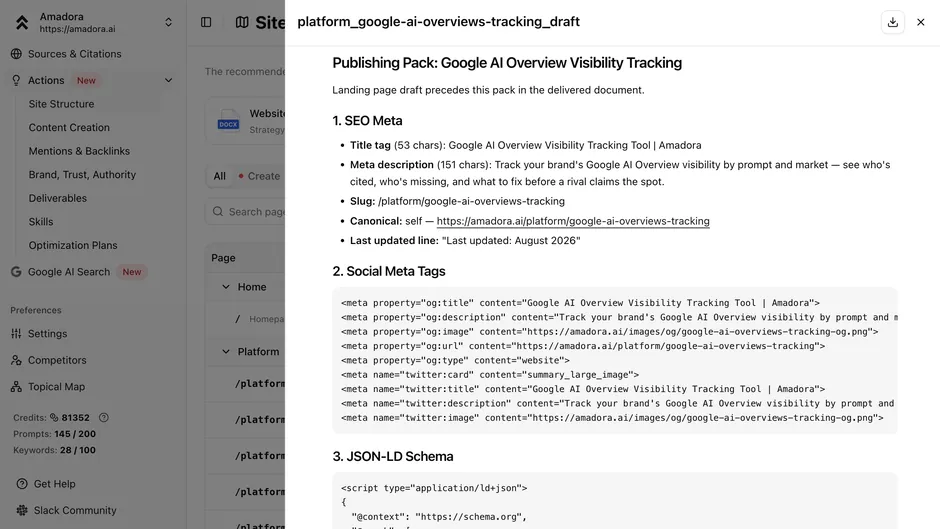Screen dimensions: 940x529
Task: Open Topical Map
Action: pyautogui.click(x=56, y=387)
